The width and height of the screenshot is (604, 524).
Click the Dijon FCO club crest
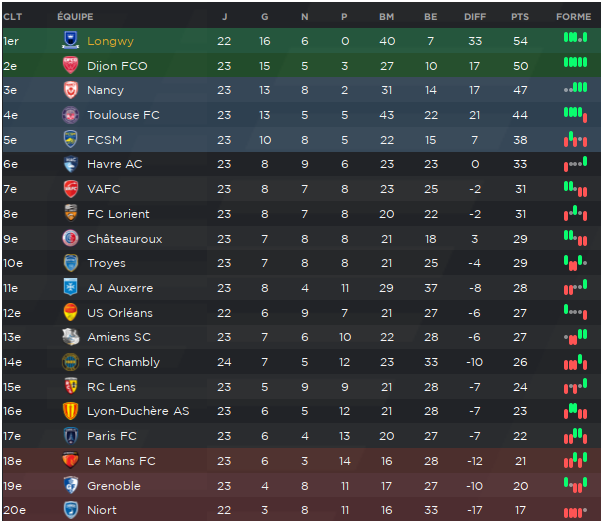click(70, 65)
